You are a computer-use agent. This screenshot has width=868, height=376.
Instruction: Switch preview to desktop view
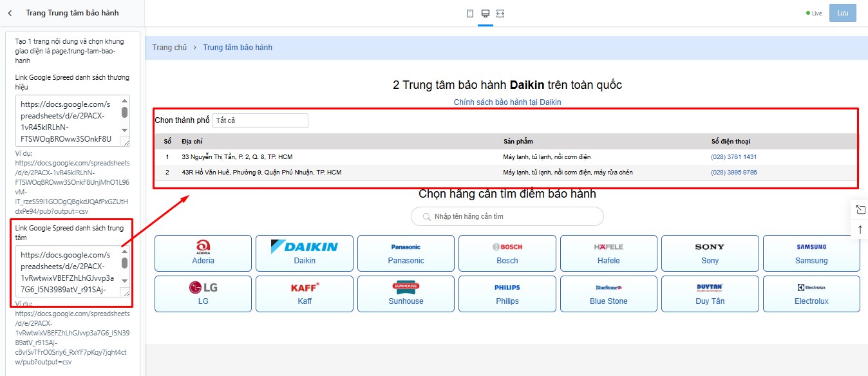486,14
